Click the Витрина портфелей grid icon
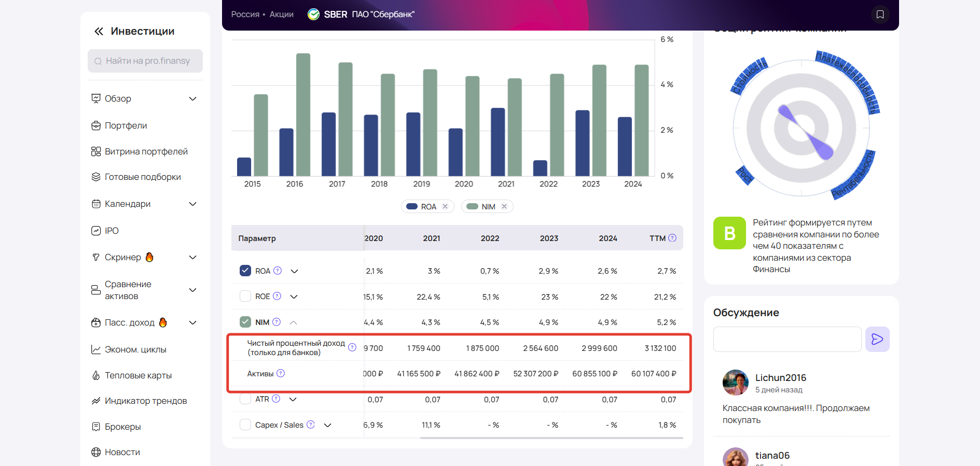The height and width of the screenshot is (466, 980). (96, 151)
